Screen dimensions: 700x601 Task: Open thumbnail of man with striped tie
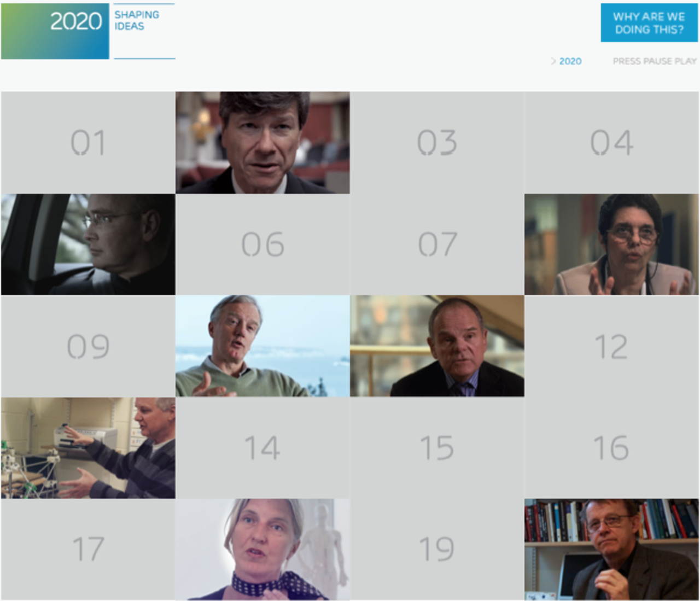(437, 346)
